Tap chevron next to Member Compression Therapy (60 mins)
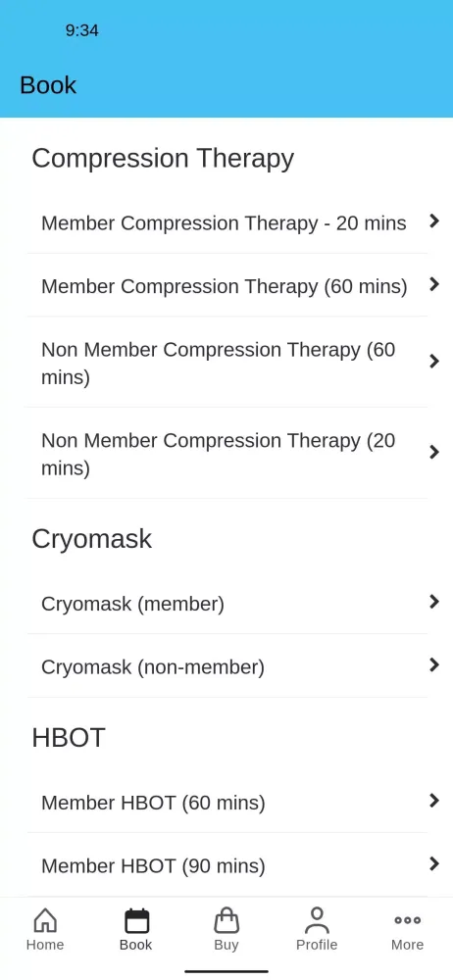The image size is (453, 980). click(x=434, y=284)
